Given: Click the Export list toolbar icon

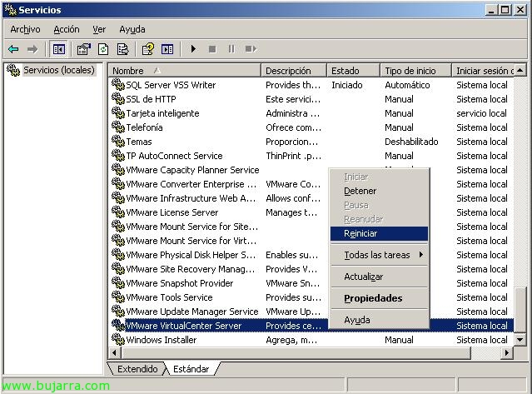Looking at the screenshot, I should [122, 49].
